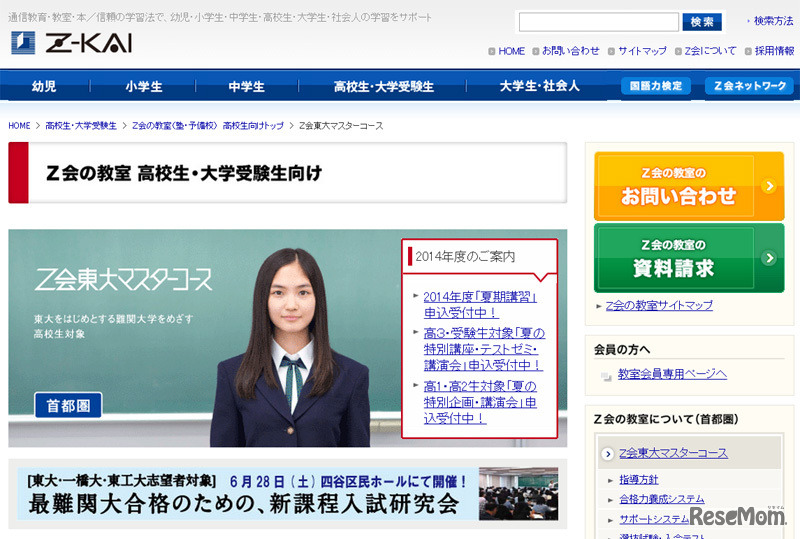
Task: Open the 教室会員専用ページへ link
Action: 671,374
